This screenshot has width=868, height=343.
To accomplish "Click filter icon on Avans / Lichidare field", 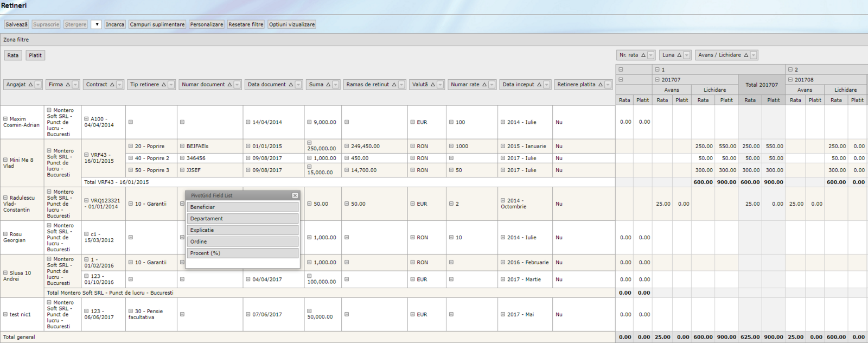I will (x=754, y=55).
